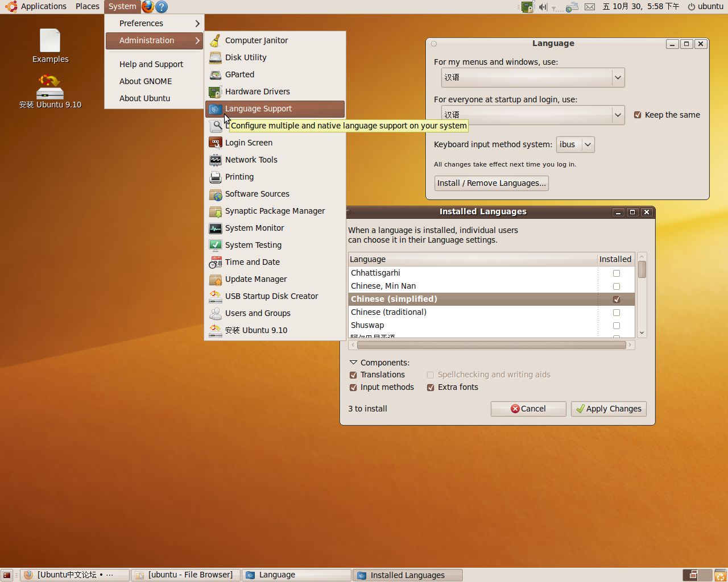
Task: Click volume speaker icon in panel
Action: pos(543,7)
